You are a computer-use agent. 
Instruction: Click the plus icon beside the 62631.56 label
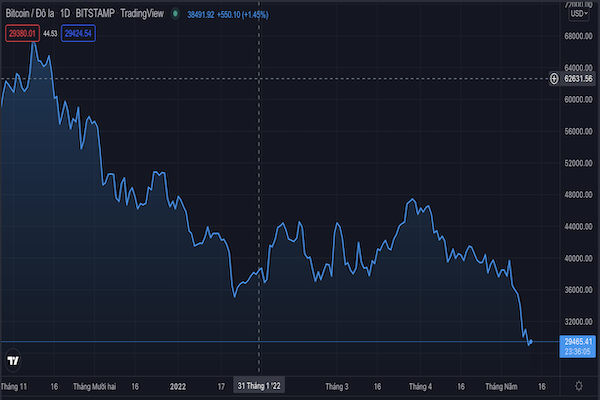coord(554,78)
